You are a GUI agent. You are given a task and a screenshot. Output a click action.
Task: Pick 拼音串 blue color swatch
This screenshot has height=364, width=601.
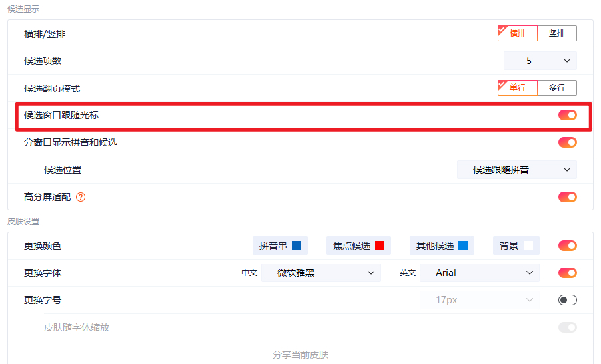point(297,246)
